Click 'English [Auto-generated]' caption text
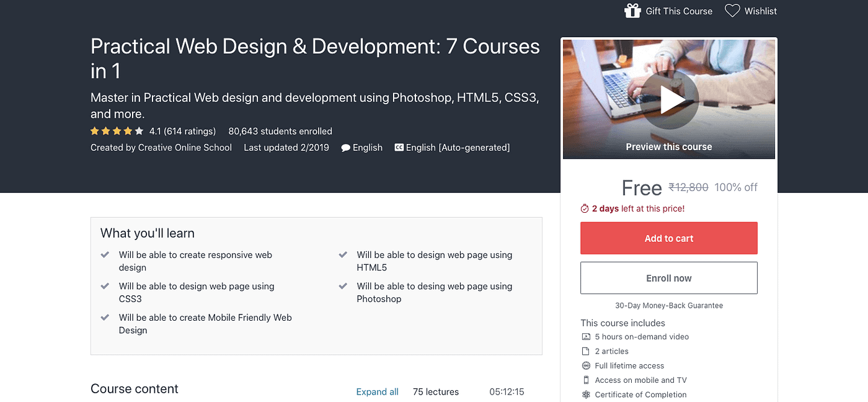The height and width of the screenshot is (402, 868). click(x=458, y=148)
